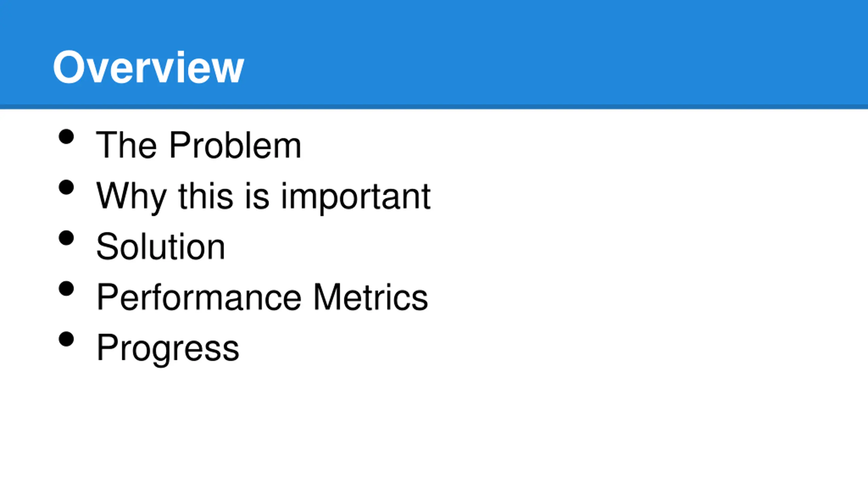Click the dark divider line under the header

click(434, 107)
